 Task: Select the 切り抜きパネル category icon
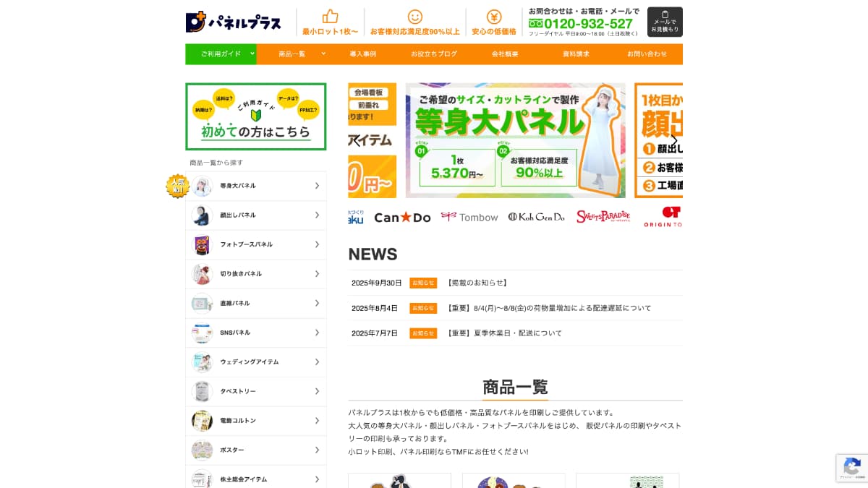tap(203, 274)
